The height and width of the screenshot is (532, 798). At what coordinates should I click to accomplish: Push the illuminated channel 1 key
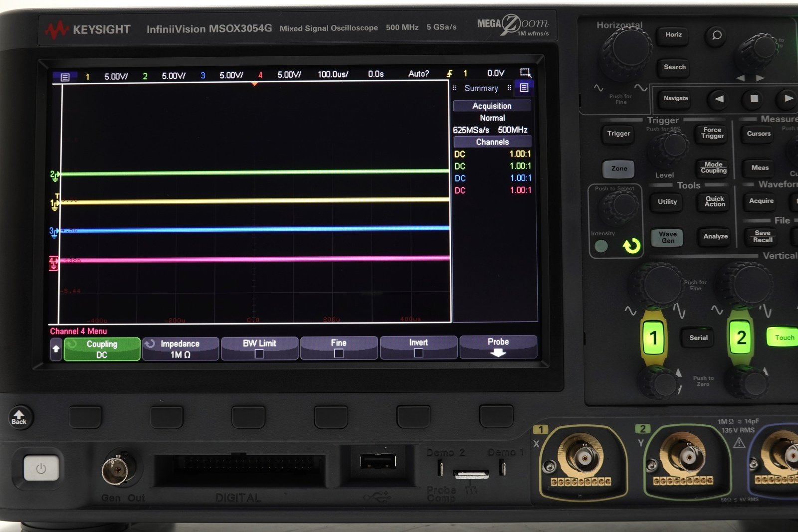tap(653, 338)
